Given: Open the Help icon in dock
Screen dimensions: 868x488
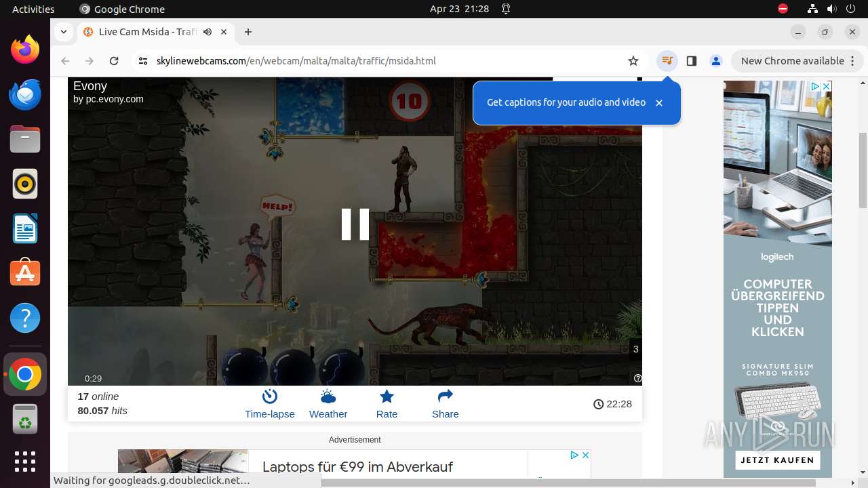Looking at the screenshot, I should pyautogui.click(x=25, y=318).
